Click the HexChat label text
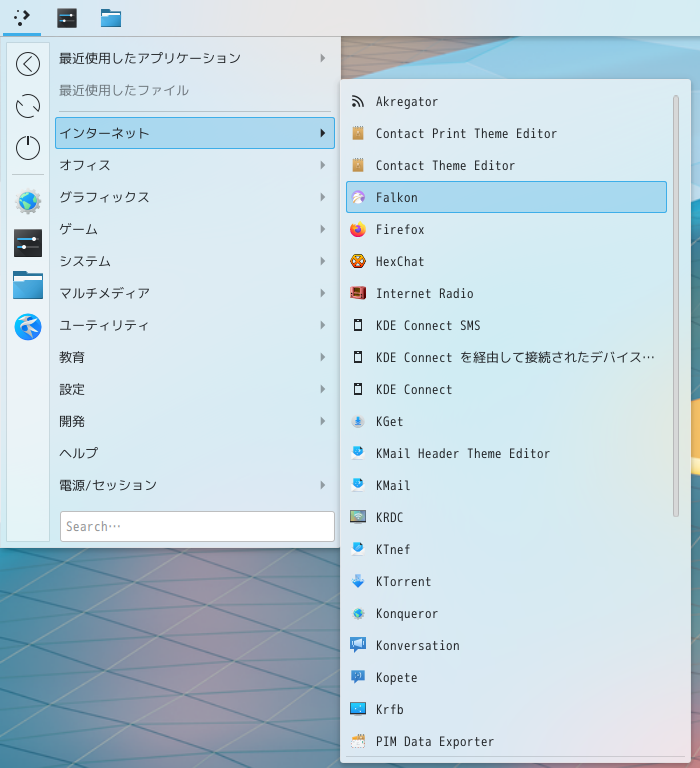The width and height of the screenshot is (700, 768). (x=400, y=261)
